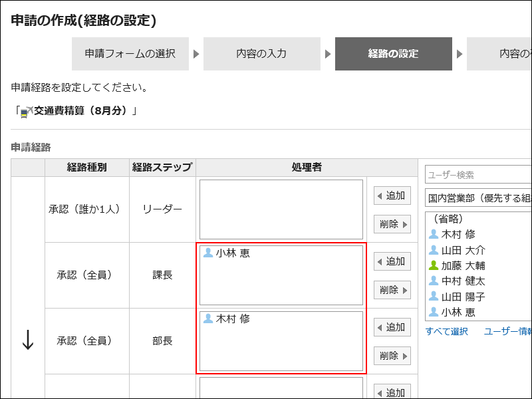Click the 部長 route step cell
The width and height of the screenshot is (532, 399).
pyautogui.click(x=162, y=341)
